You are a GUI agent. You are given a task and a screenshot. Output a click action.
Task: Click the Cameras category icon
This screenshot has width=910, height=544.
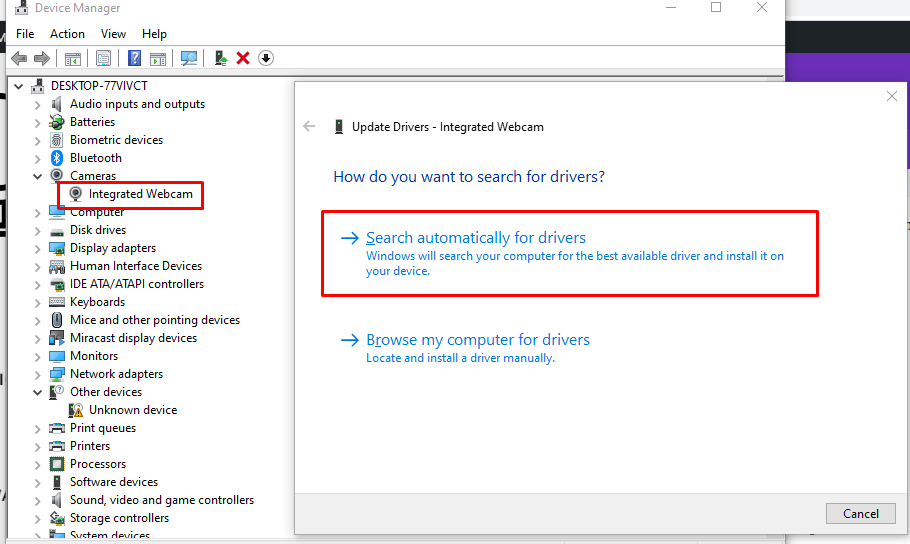pyautogui.click(x=57, y=175)
